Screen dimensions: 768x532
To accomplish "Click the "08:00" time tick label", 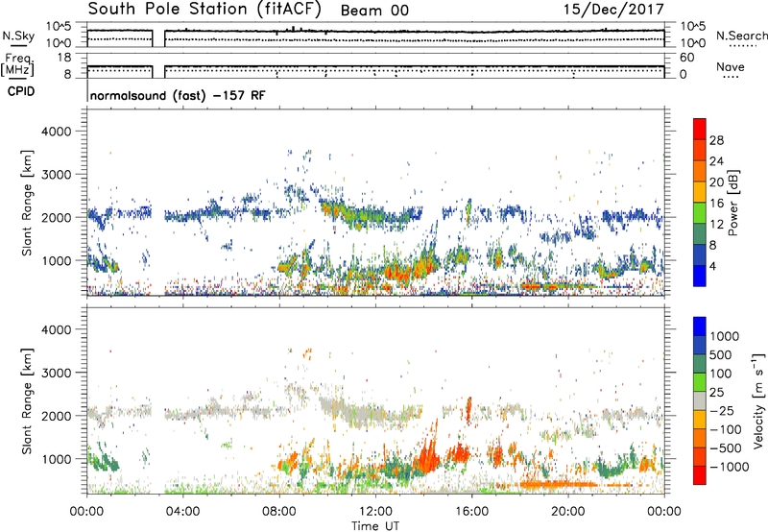I will click(x=278, y=512).
